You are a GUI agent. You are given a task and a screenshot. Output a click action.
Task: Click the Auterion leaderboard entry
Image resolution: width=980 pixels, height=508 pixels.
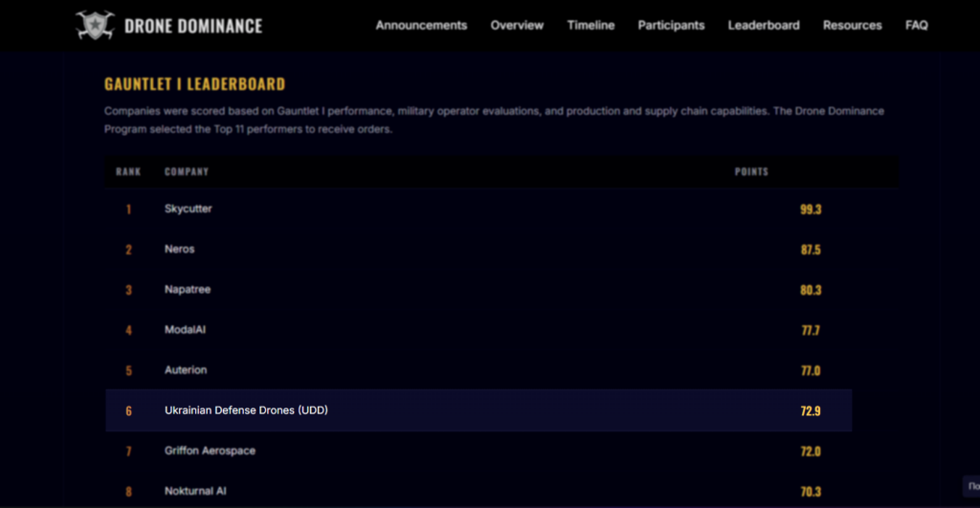[x=186, y=370]
